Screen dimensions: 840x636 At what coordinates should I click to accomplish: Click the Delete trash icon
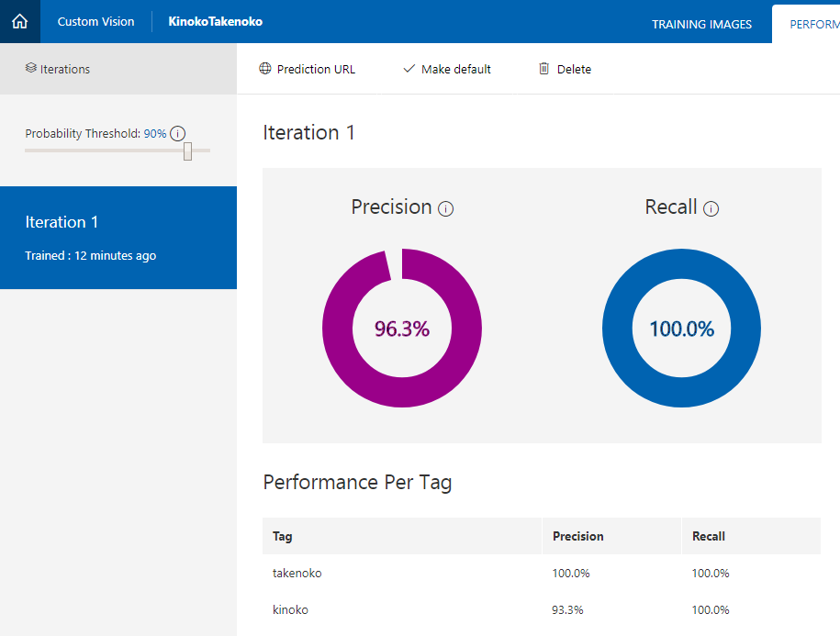544,69
